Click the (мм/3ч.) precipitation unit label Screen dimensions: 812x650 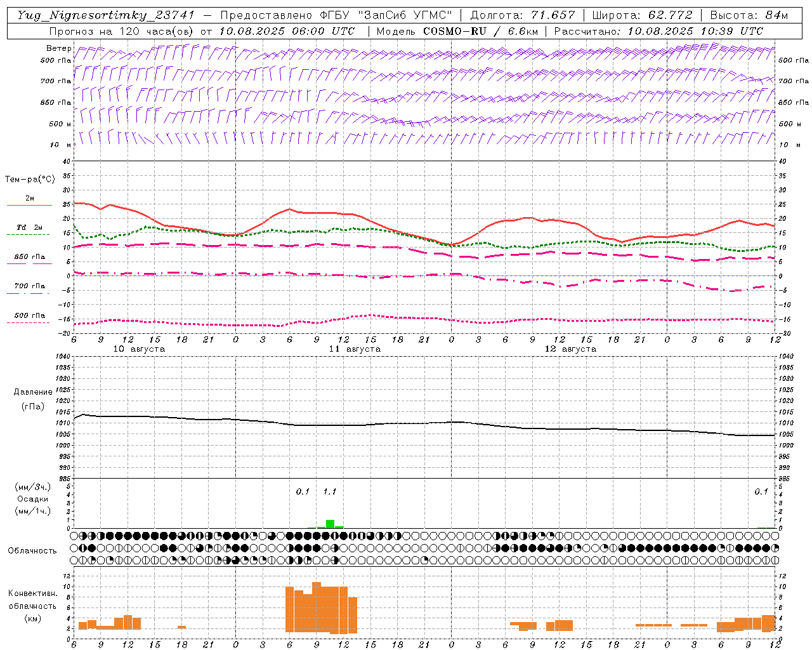click(33, 487)
